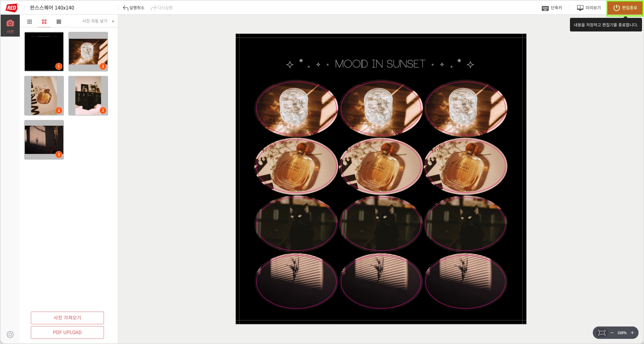This screenshot has height=344, width=644.
Task: Click the PDF UPLOAD button
Action: [x=67, y=332]
